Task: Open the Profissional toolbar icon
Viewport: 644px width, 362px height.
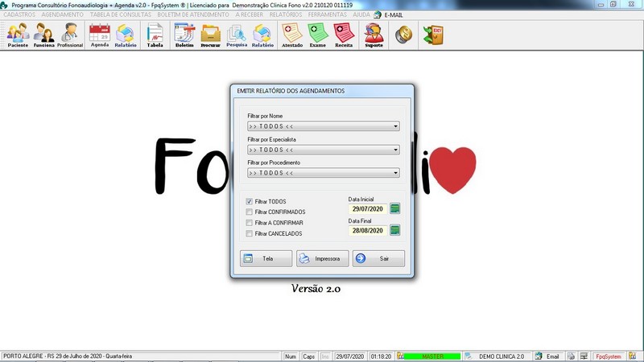Action: pos(70,35)
